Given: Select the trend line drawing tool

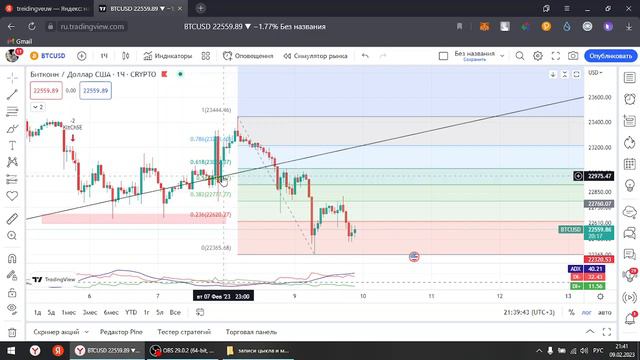Looking at the screenshot, I should [x=12, y=95].
